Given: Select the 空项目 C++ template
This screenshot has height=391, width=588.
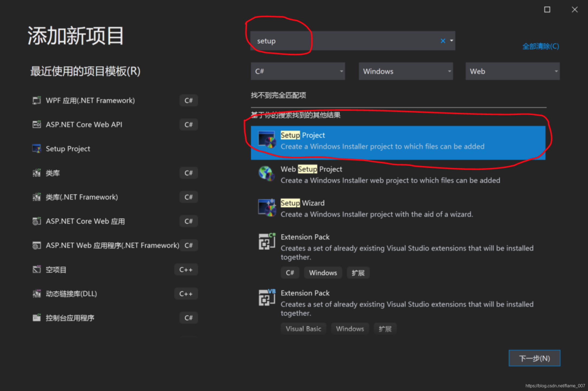Looking at the screenshot, I should pos(56,270).
